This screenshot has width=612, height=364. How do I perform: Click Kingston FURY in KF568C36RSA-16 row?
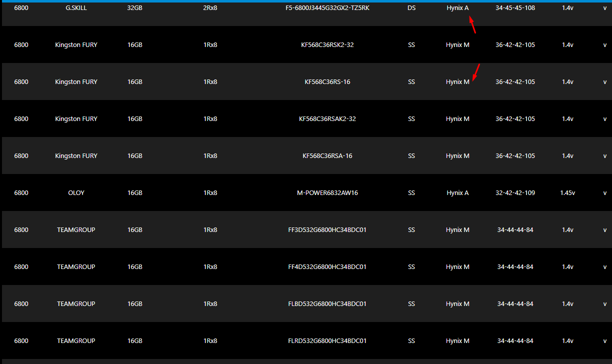pos(76,156)
